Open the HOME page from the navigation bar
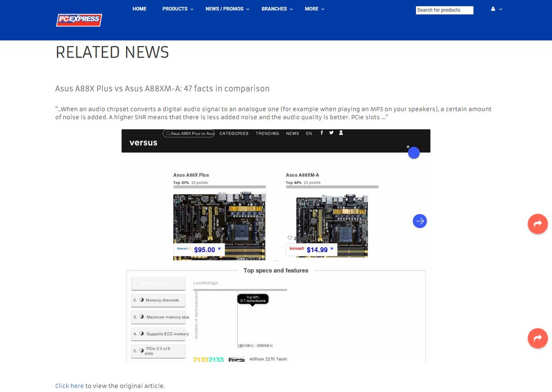Screen dimensions: 552x392 pyautogui.click(x=139, y=8)
